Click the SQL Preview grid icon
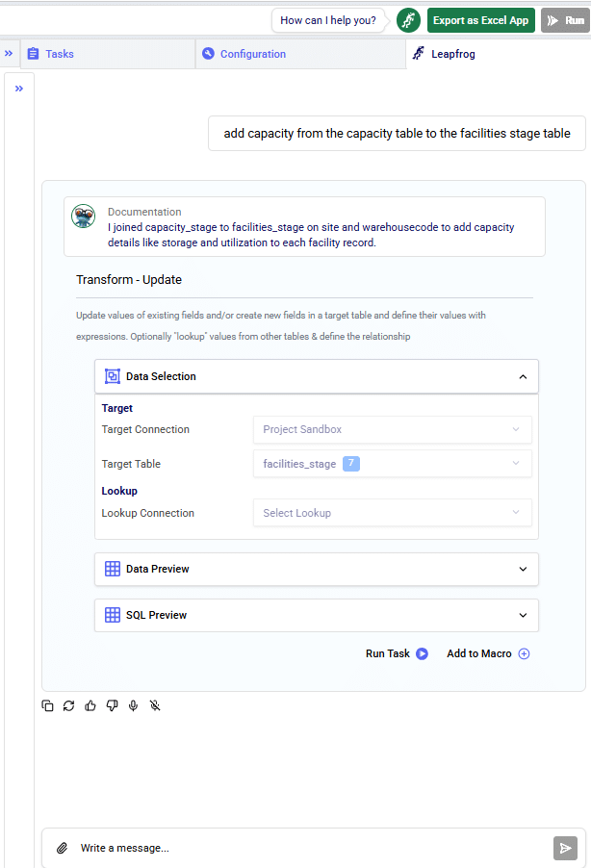 tap(113, 615)
